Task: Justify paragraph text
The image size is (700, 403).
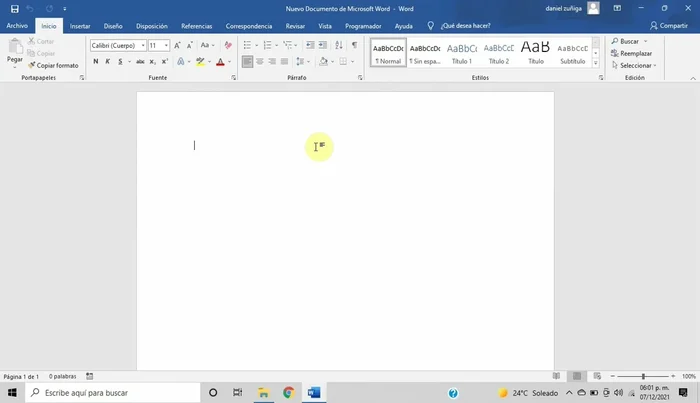Action: point(284,62)
